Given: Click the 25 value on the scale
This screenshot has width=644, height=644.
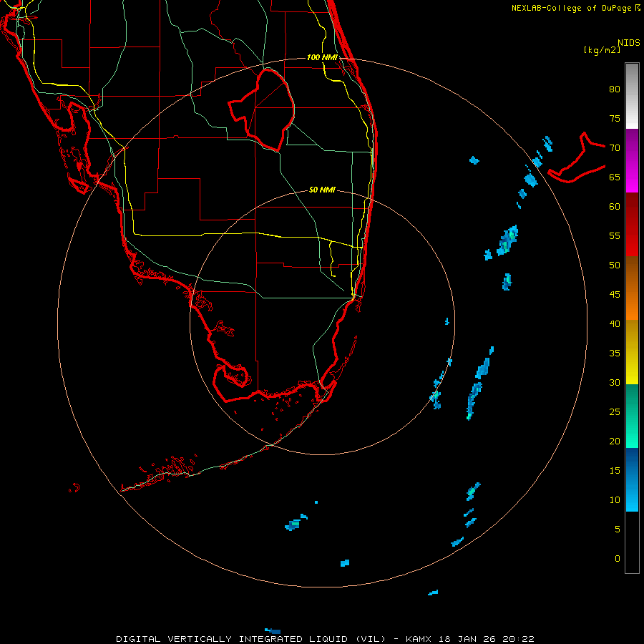Looking at the screenshot, I should pos(615,412).
